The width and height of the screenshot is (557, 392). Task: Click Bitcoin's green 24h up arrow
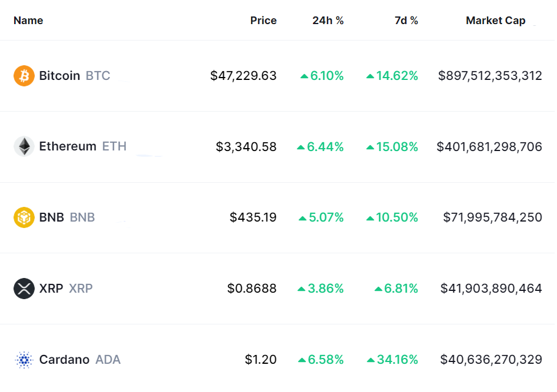click(304, 76)
